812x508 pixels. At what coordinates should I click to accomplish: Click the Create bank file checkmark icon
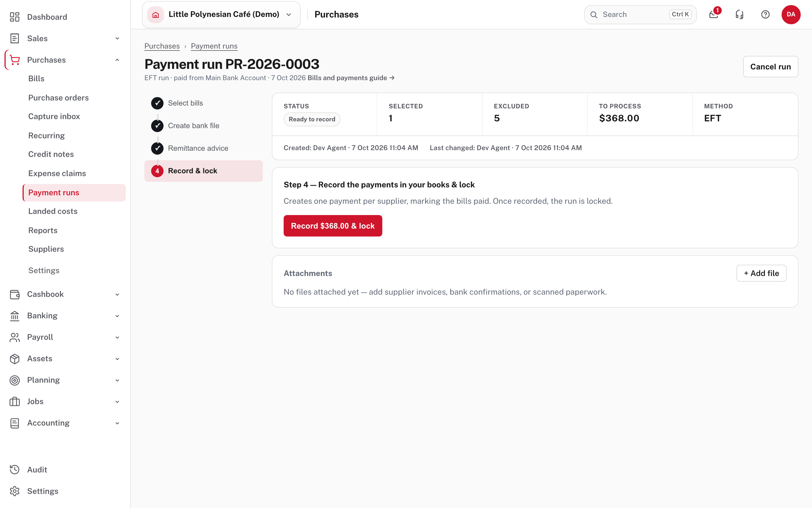coord(157,126)
